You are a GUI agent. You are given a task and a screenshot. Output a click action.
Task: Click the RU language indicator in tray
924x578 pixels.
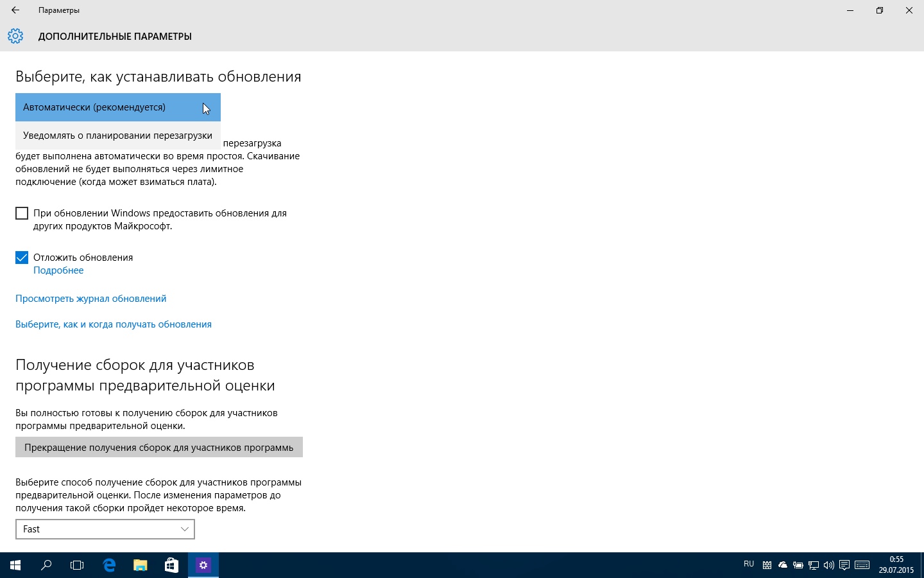click(x=749, y=565)
